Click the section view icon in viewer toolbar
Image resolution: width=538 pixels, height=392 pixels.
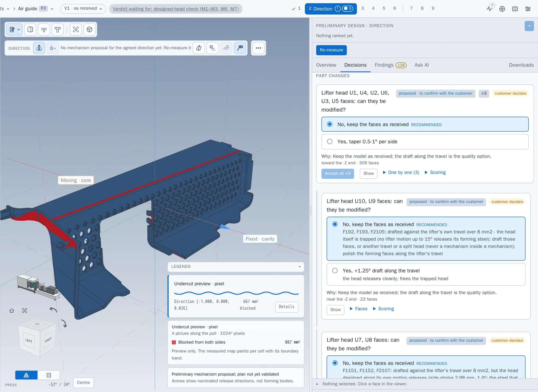point(30,29)
